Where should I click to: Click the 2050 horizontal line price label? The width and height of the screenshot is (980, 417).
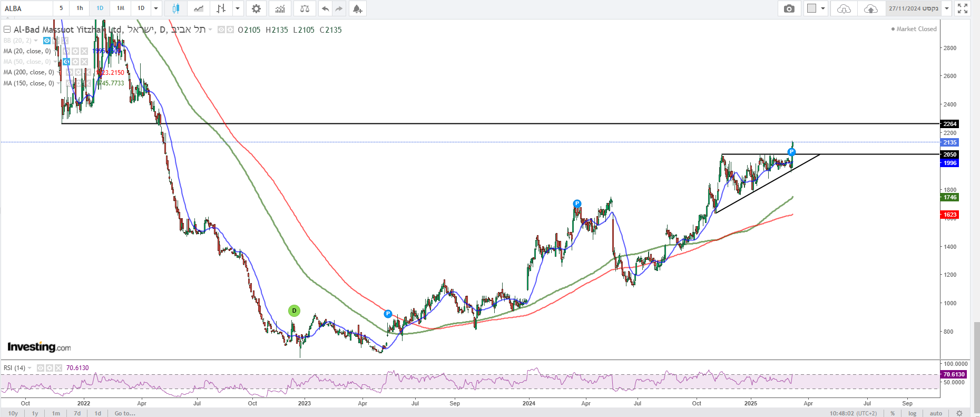tap(949, 154)
